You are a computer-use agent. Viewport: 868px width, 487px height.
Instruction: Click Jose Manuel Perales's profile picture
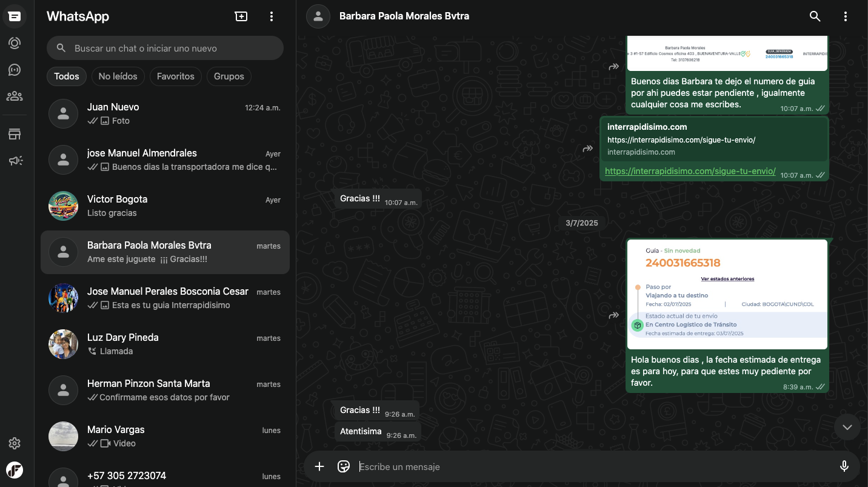pyautogui.click(x=63, y=298)
